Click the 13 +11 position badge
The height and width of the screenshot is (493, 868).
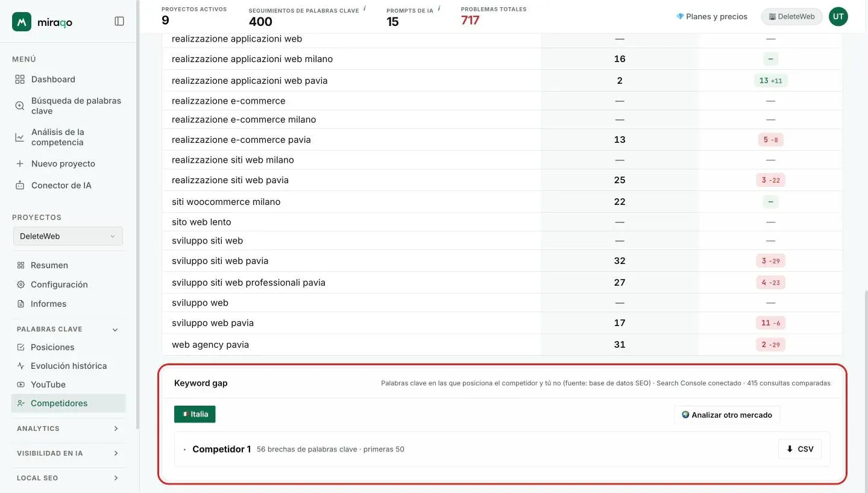(770, 81)
